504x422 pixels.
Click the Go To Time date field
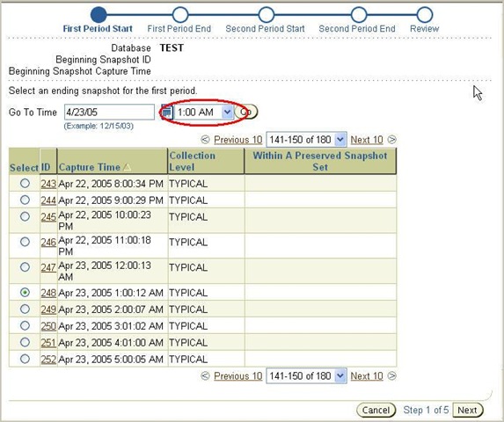click(109, 112)
